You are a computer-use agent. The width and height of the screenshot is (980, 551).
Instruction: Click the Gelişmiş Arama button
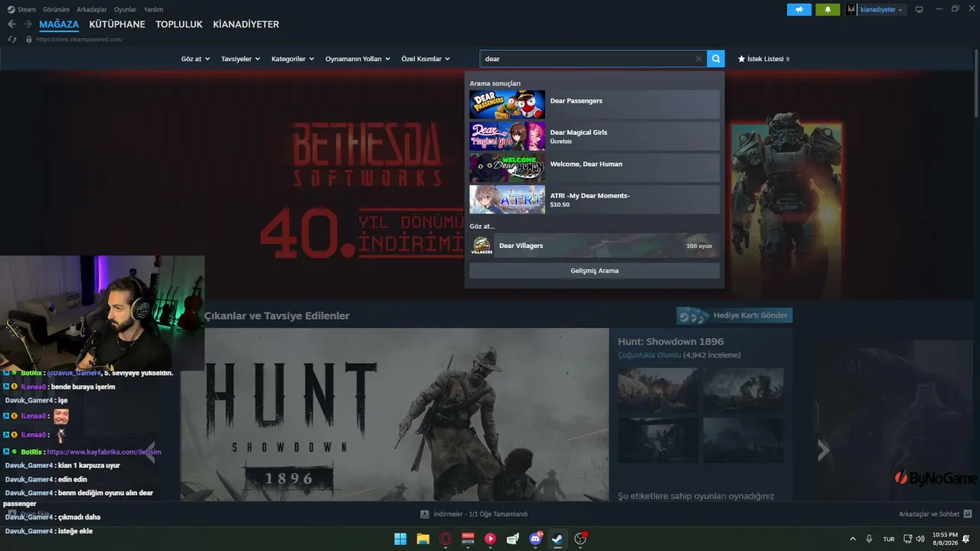coord(594,271)
